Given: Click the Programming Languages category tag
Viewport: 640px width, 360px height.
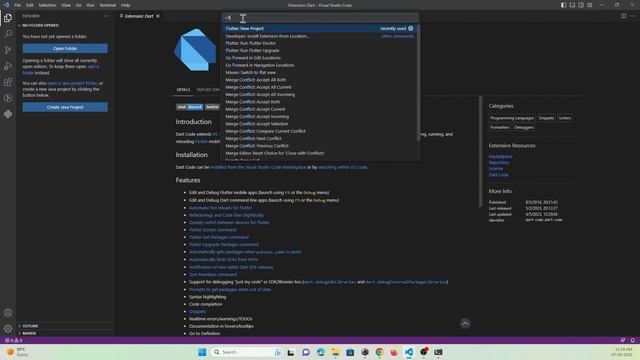Looking at the screenshot, I should pos(512,118).
